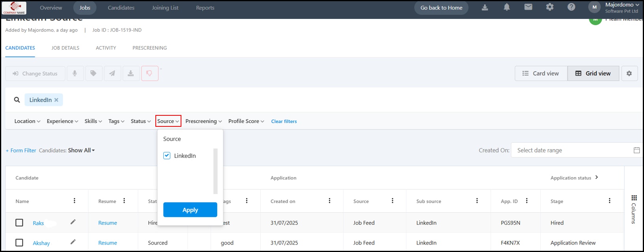
Task: Click the Change Status button
Action: [x=35, y=74]
